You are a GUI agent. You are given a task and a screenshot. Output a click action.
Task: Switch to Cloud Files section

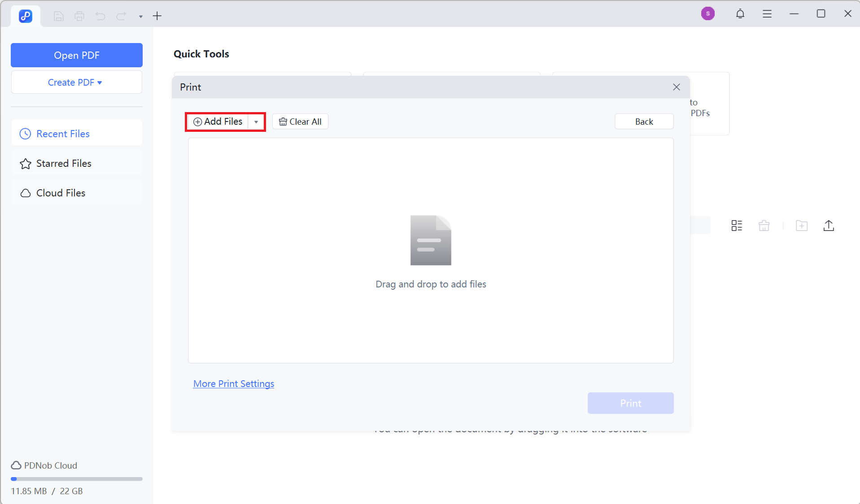click(61, 193)
